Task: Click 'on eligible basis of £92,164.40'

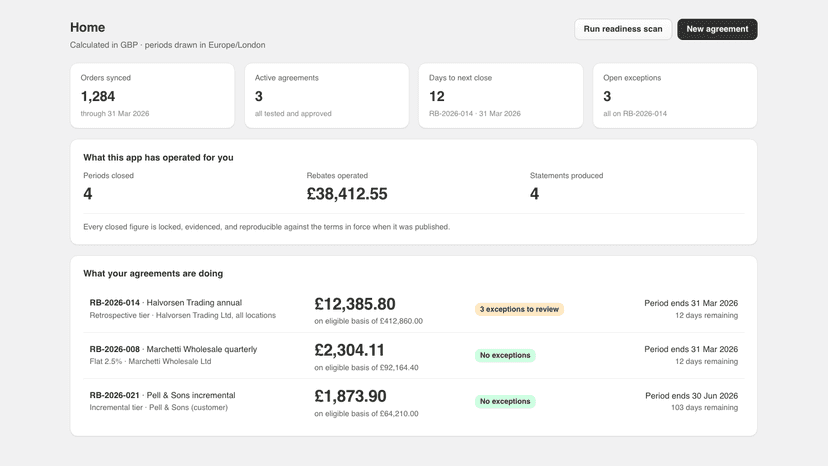Action: (366, 368)
